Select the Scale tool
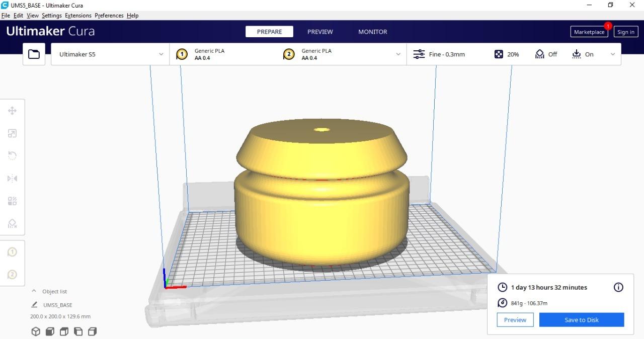644x339 pixels. pyautogui.click(x=13, y=133)
